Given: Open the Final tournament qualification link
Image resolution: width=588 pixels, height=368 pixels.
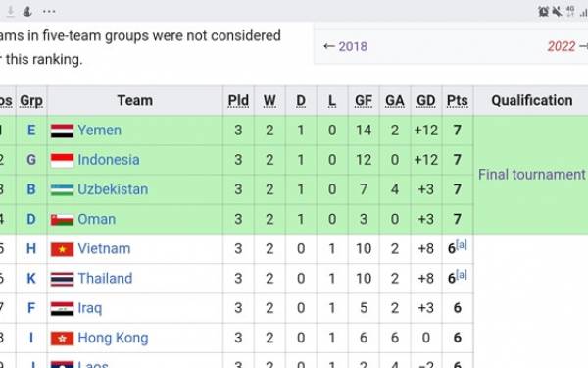Looking at the screenshot, I should pos(531,175).
